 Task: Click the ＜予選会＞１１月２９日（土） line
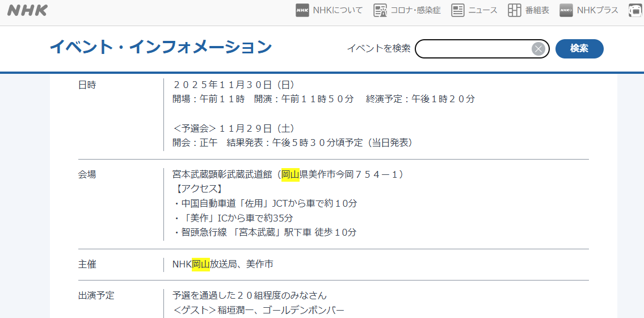click(233, 128)
